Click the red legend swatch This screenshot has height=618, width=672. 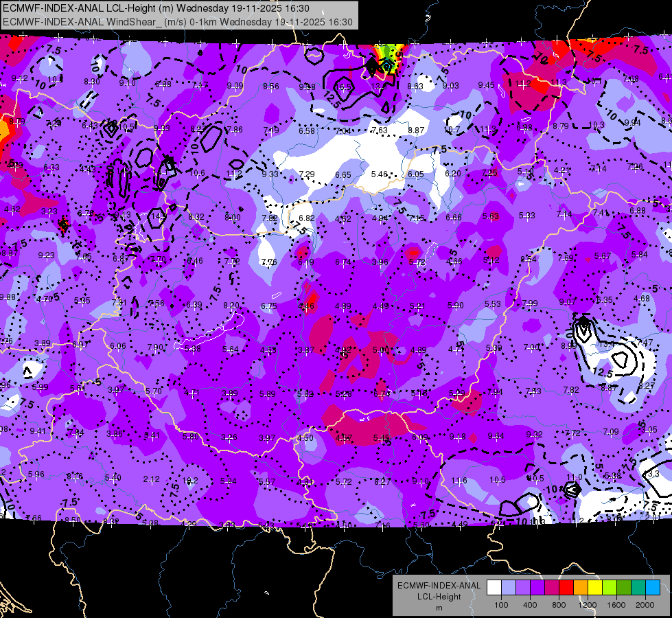[x=566, y=588]
